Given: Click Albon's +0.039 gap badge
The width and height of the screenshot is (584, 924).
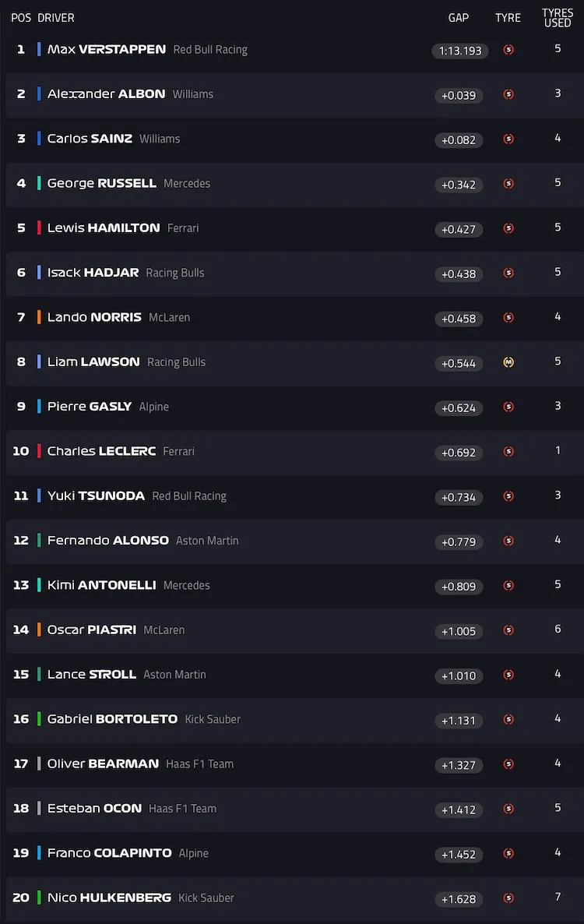Looking at the screenshot, I should click(x=459, y=96).
